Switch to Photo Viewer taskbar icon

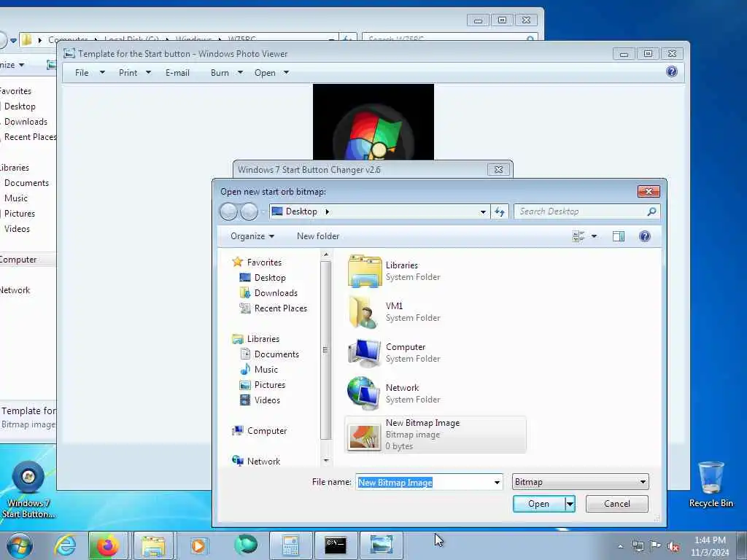381,545
